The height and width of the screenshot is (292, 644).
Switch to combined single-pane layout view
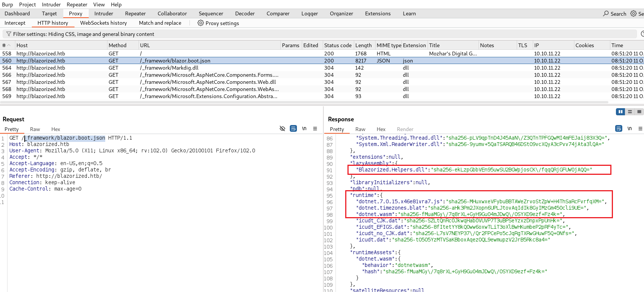pyautogui.click(x=639, y=112)
